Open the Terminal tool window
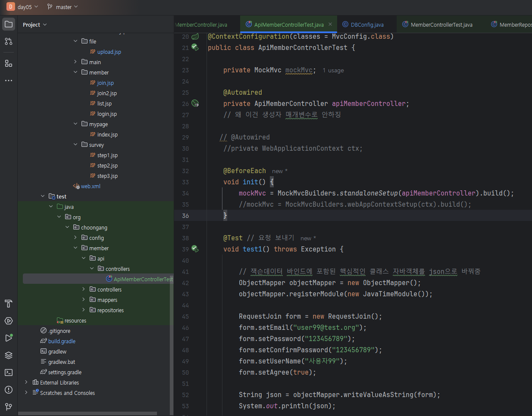Screen dimensions: 532x416 point(9,373)
